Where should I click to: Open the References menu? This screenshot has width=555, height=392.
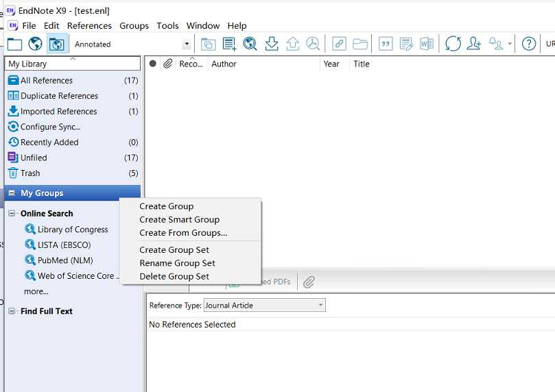89,26
